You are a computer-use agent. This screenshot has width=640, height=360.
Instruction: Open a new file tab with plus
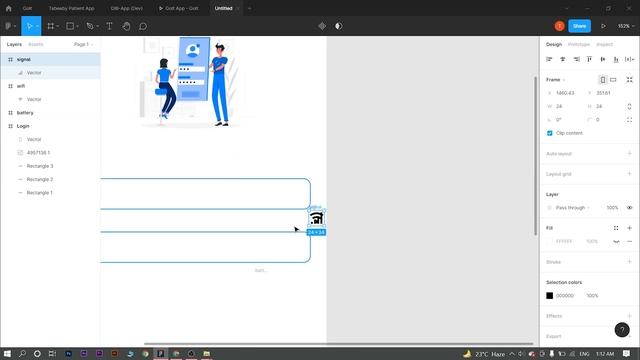pos(249,8)
